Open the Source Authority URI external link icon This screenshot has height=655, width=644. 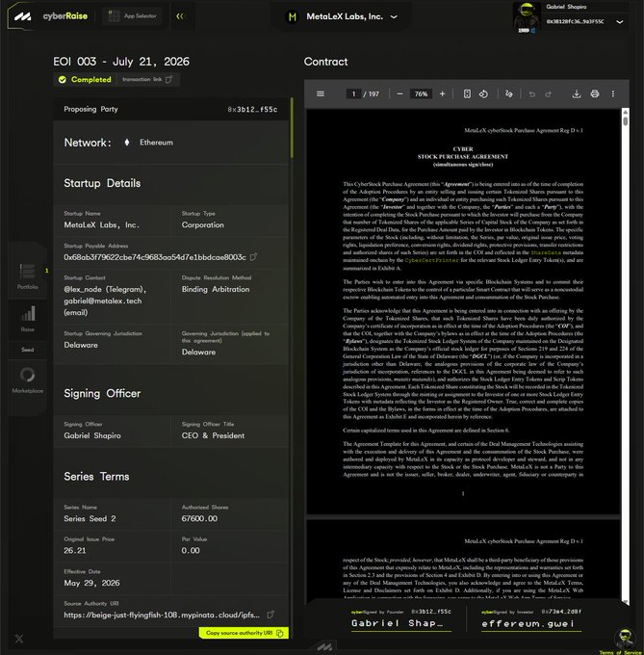[270, 615]
